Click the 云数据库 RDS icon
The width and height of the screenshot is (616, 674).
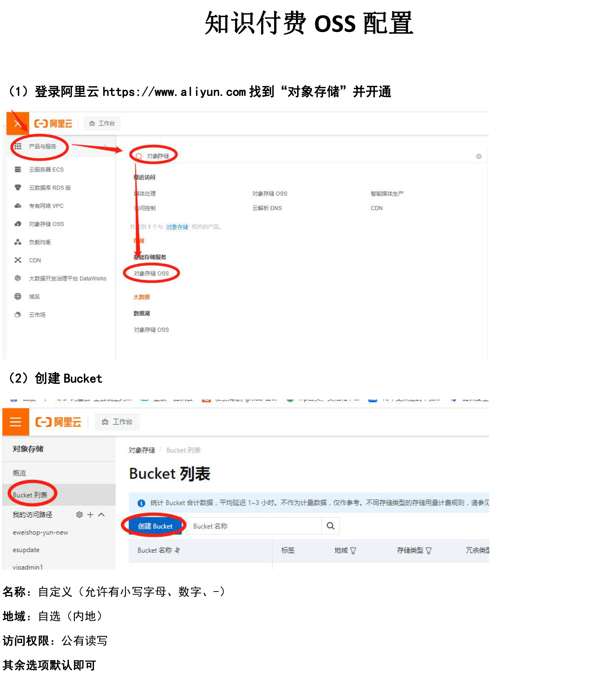pos(18,187)
